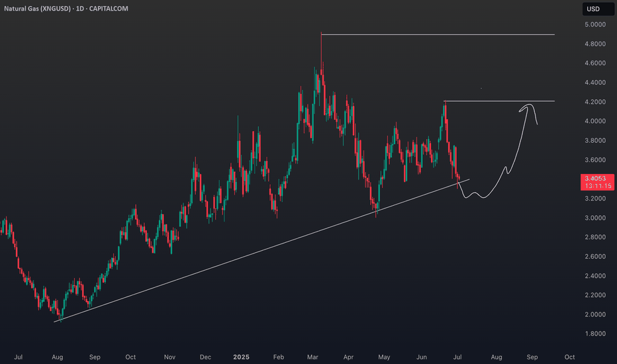Click the Sep label on time axis at far right
Screen dimensions: 617x364
(532, 357)
